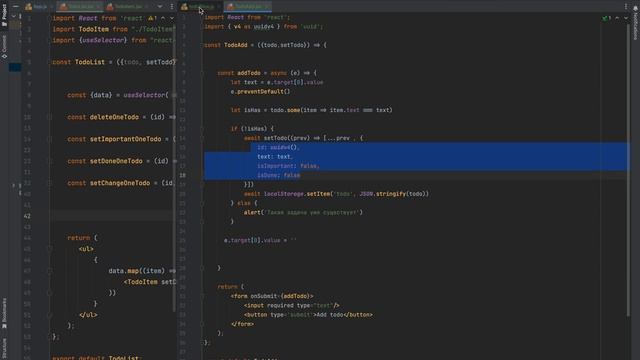The image size is (640, 360).
Task: Click on 'useSelector(' call in left editor
Action: (x=146, y=95)
